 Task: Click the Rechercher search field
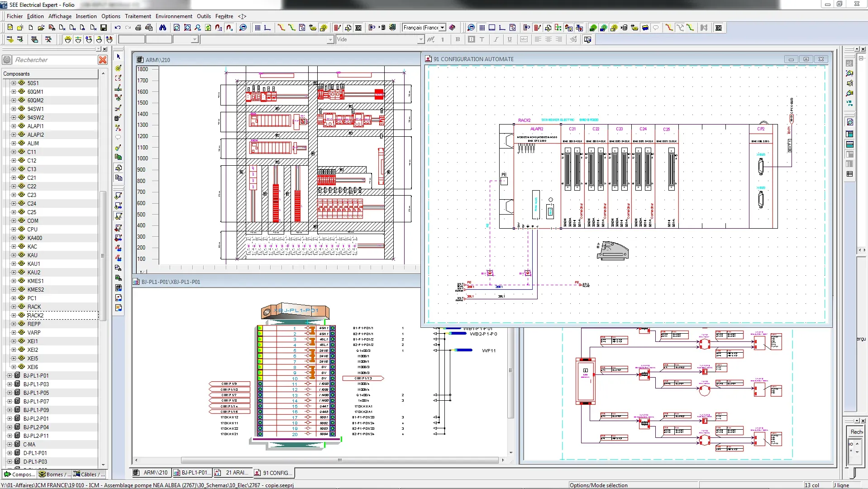(x=54, y=60)
